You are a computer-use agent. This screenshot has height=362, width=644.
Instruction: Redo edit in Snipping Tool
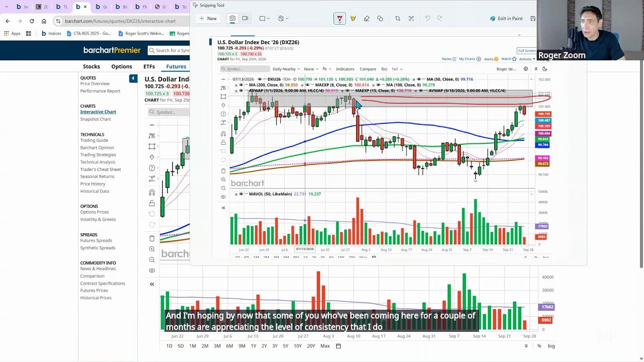(x=440, y=19)
